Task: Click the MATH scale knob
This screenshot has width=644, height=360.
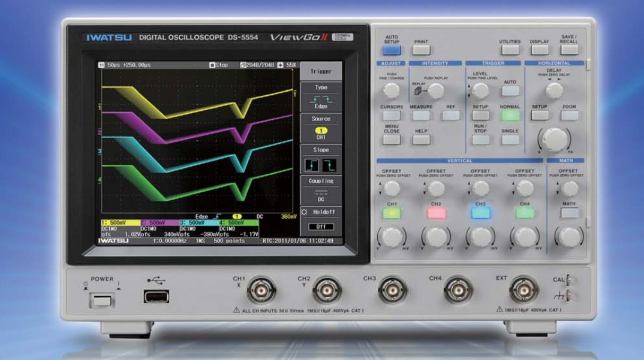Action: pyautogui.click(x=569, y=237)
